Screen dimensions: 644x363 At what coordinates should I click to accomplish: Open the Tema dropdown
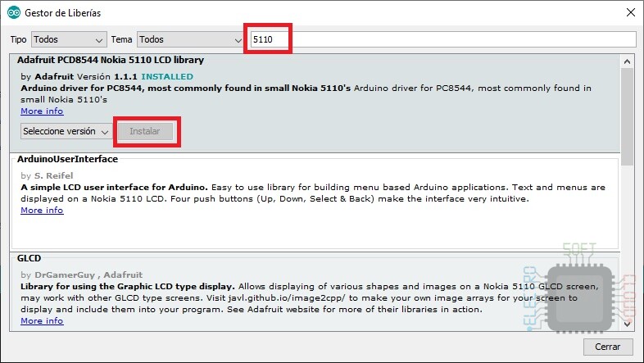click(190, 39)
